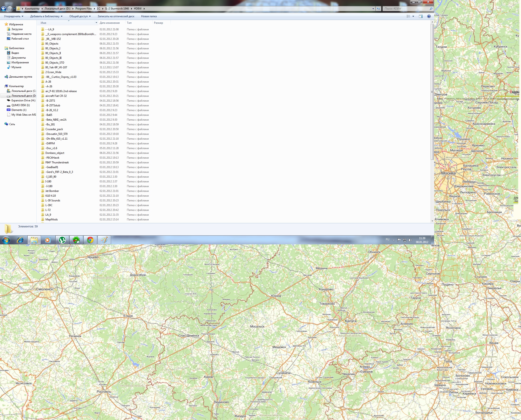Image resolution: width=521 pixels, height=420 pixels.
Task: Select Локальный диск (C:) in navigation pane
Action: point(24,91)
